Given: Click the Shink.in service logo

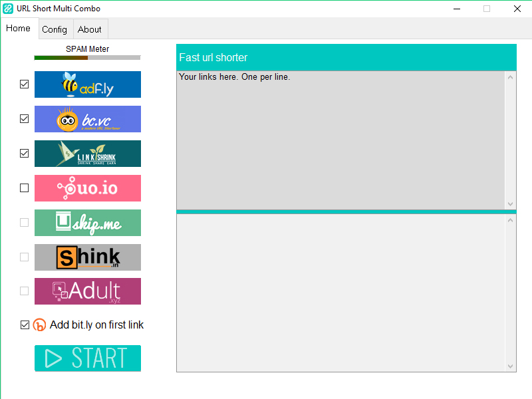Looking at the screenshot, I should pyautogui.click(x=88, y=257).
